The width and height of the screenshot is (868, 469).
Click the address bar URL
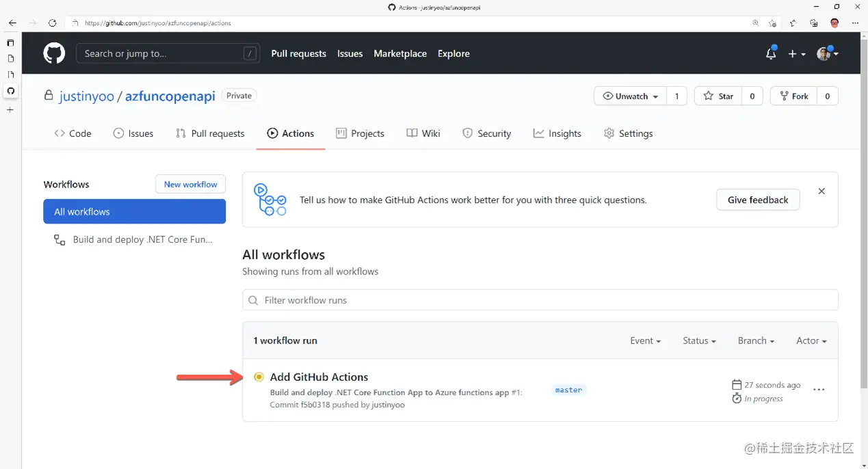158,23
